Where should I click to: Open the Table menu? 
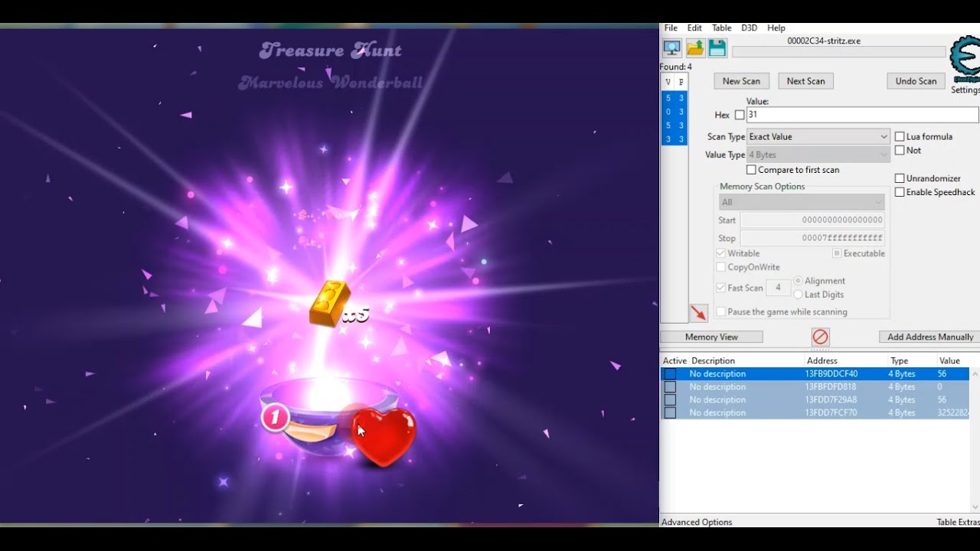(721, 28)
